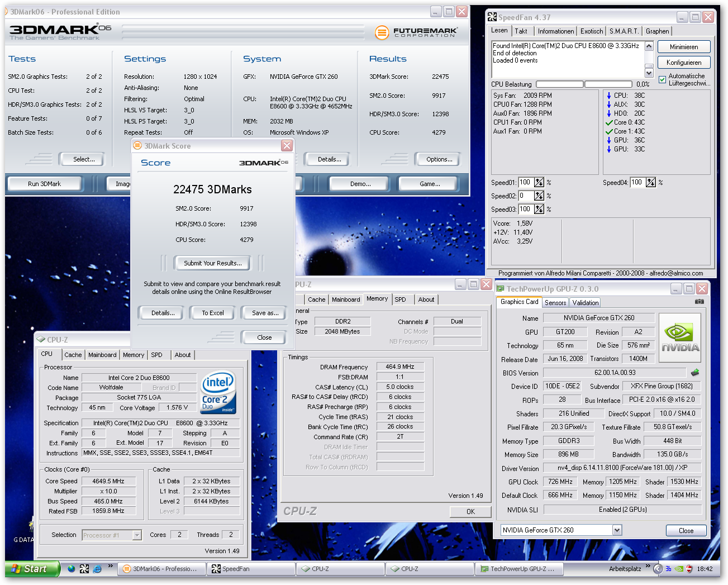Click the Speed01 value field in SpeedFan
This screenshot has height=585, width=728.
[x=525, y=182]
